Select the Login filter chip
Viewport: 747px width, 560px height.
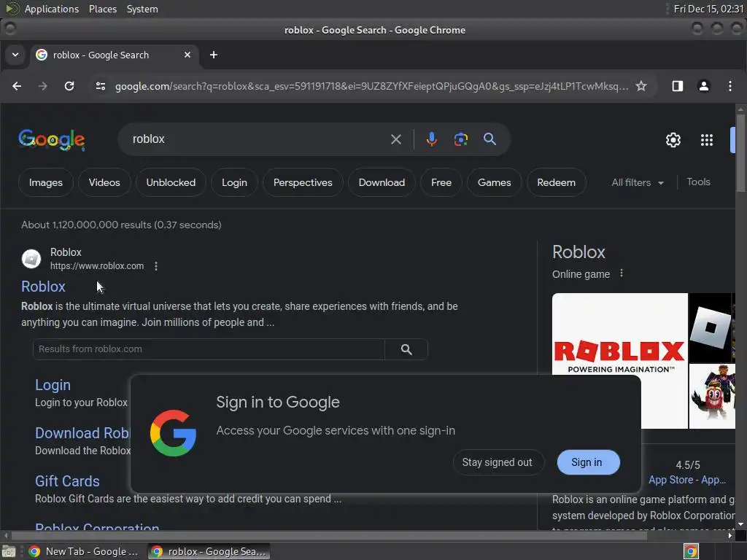234,183
